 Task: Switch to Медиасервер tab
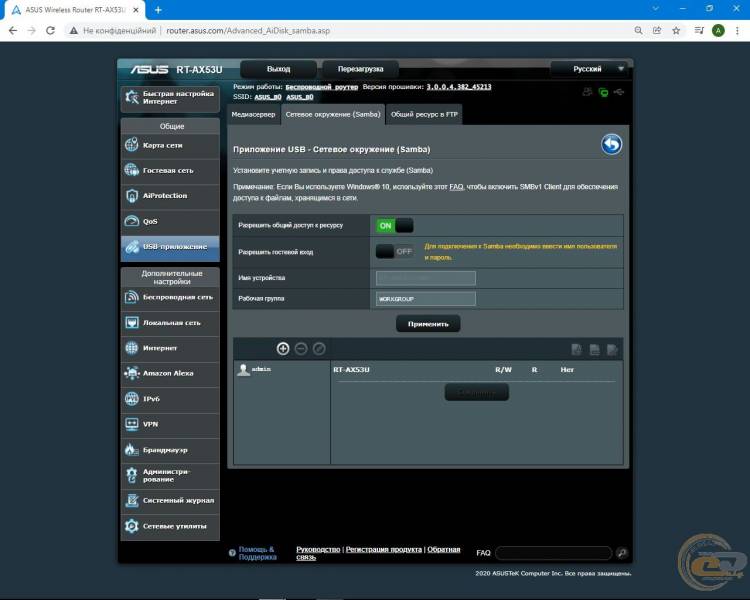pyautogui.click(x=254, y=114)
